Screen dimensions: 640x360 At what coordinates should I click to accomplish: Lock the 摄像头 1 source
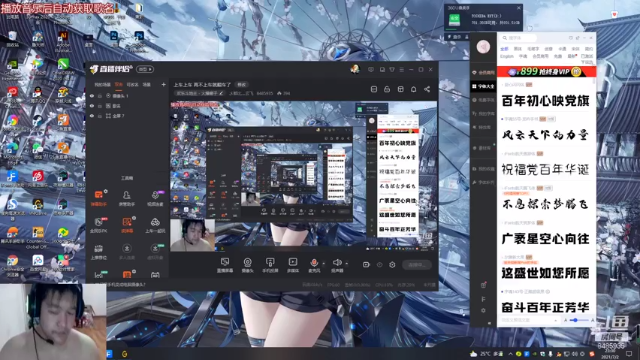pos(100,96)
